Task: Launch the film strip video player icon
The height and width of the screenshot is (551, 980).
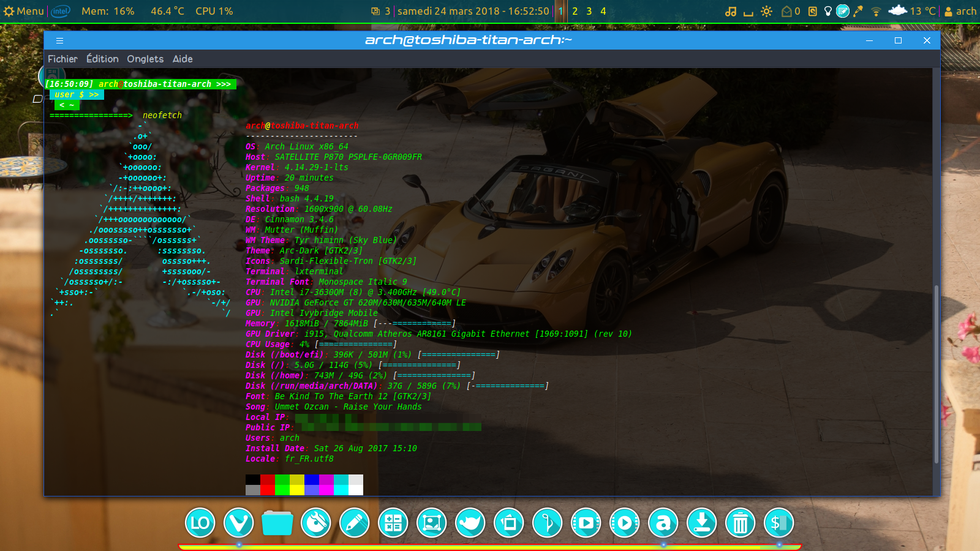Action: click(586, 523)
